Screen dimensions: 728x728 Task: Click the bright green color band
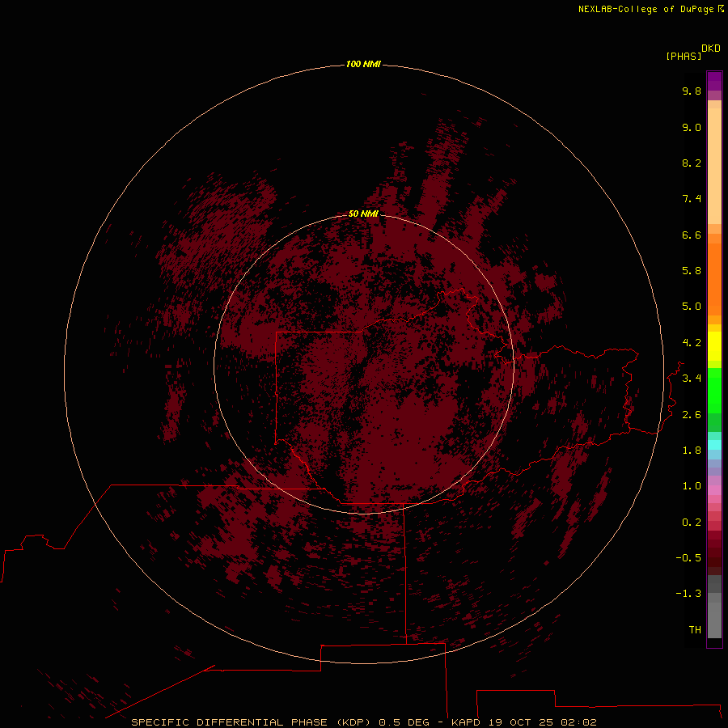[x=714, y=390]
